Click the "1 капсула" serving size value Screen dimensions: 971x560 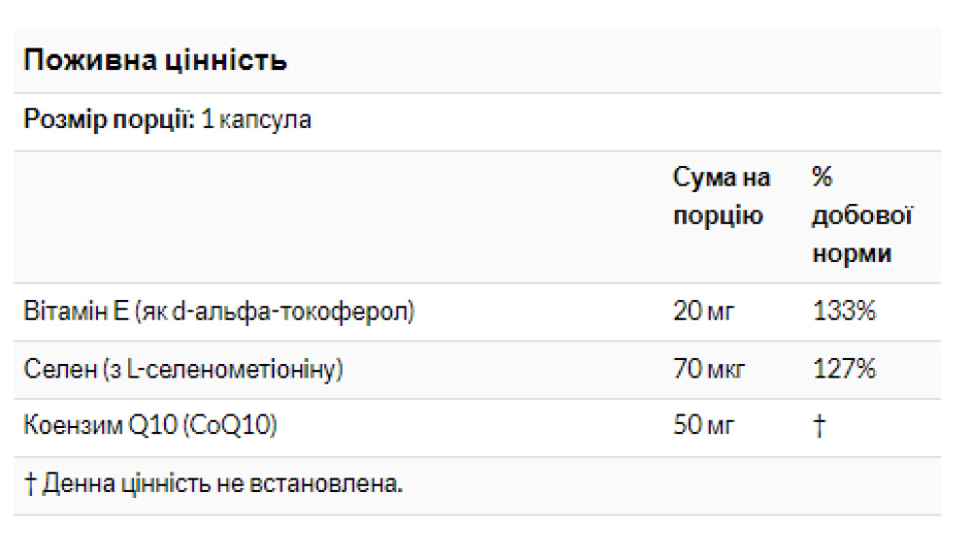pos(256,120)
